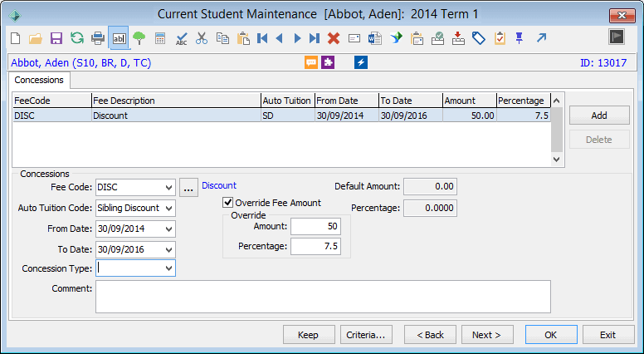The width and height of the screenshot is (644, 354).
Task: Click the card icon beside red X
Action: coord(354,39)
